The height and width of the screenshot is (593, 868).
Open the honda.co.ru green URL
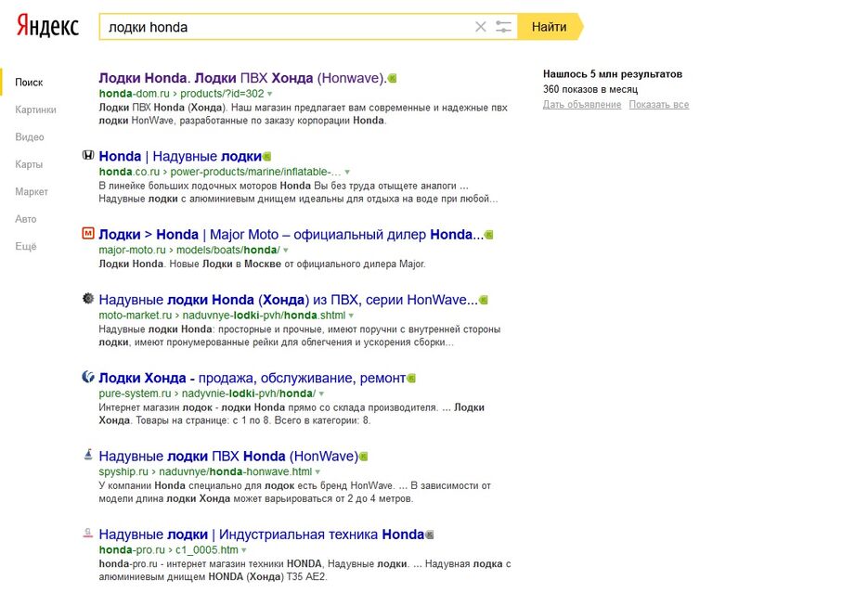tap(129, 172)
